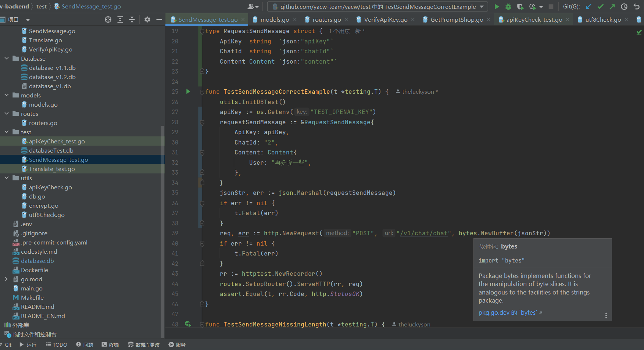Open the TODO tool window button
This screenshot has width=644, height=350.
pos(56,344)
